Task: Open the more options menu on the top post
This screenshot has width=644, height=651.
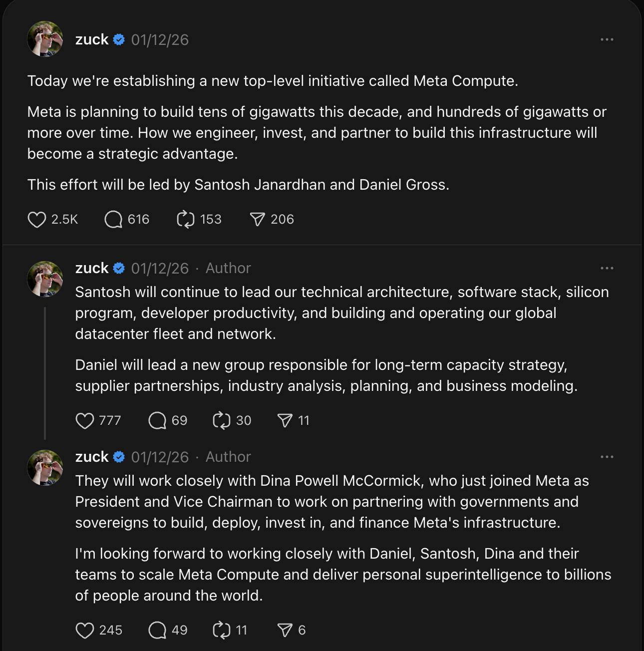Action: tap(607, 39)
